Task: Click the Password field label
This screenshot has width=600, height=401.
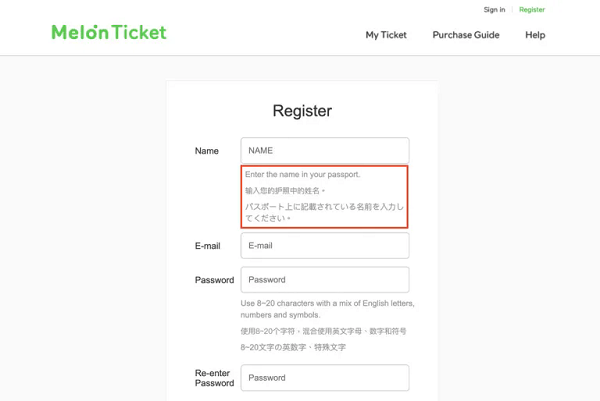Action: click(x=214, y=280)
